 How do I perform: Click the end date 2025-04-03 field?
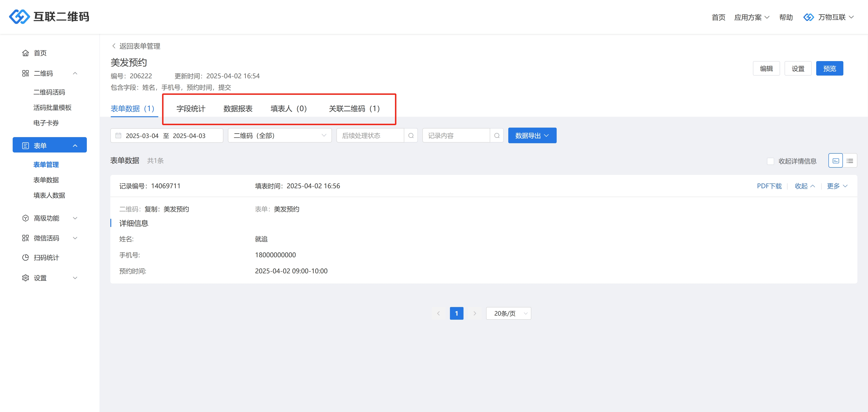coord(189,136)
